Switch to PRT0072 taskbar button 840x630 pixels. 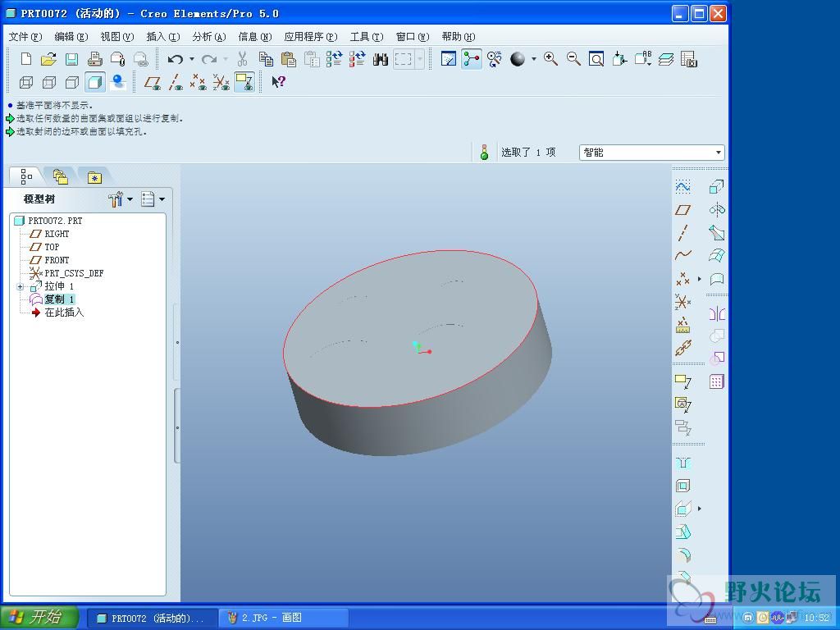tap(152, 619)
